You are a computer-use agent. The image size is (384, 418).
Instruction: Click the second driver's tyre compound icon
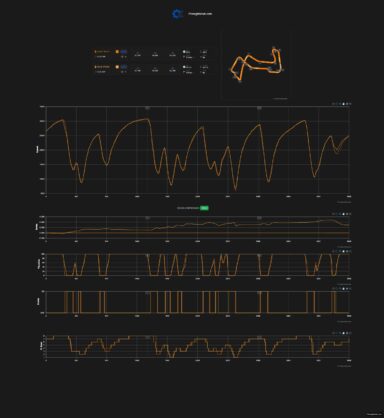click(x=184, y=67)
